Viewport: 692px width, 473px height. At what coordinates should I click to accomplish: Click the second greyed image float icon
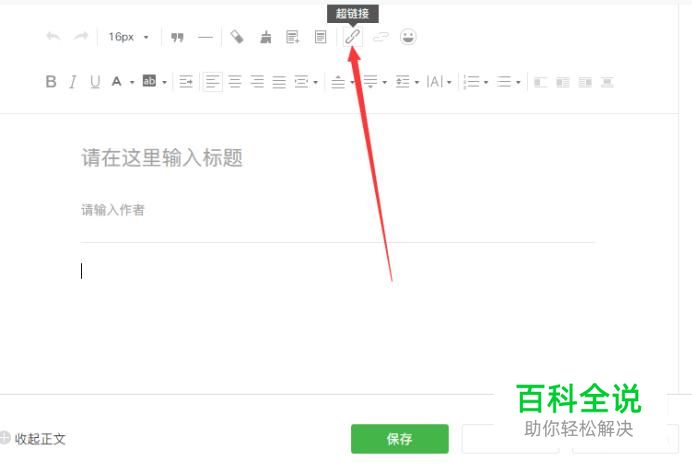tap(563, 82)
